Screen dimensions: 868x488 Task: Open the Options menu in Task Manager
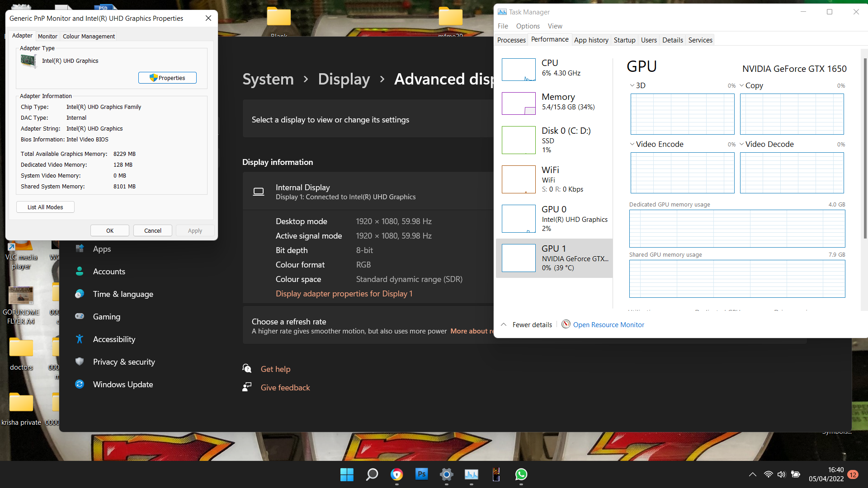528,26
